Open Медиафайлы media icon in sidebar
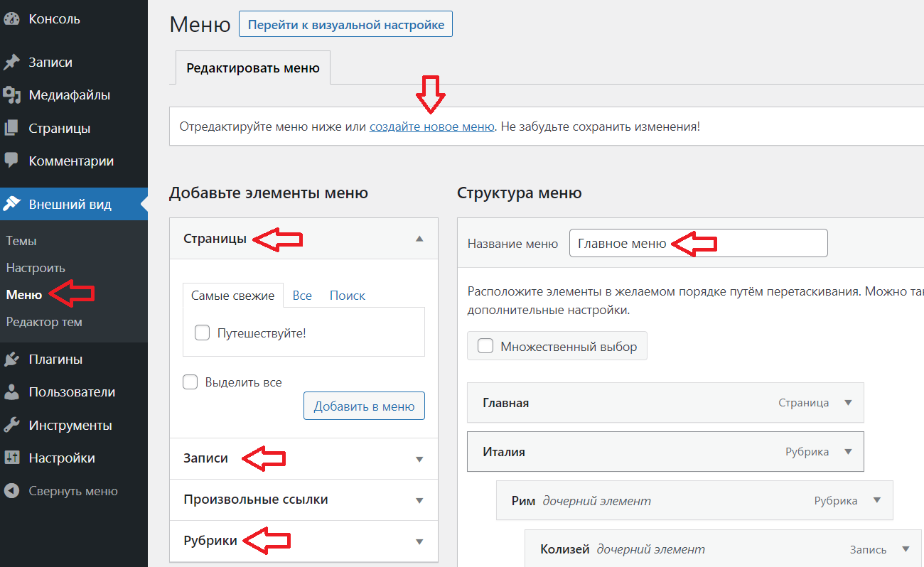 [x=11, y=95]
